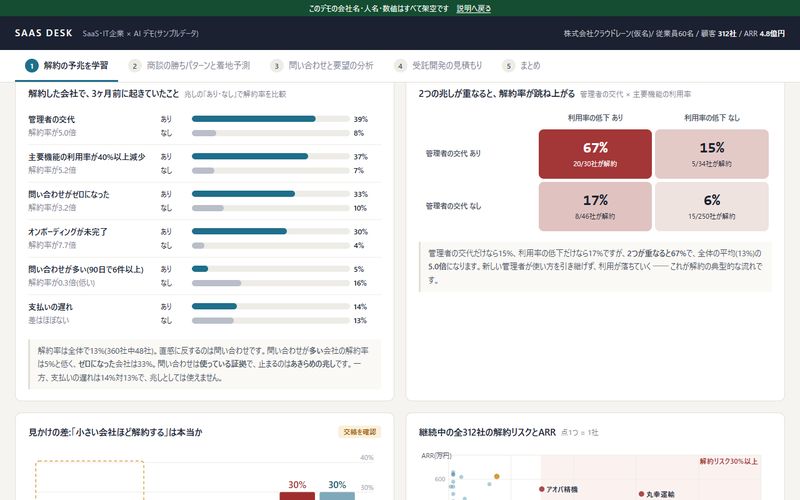Click the 15% heatmap cell

[712, 154]
